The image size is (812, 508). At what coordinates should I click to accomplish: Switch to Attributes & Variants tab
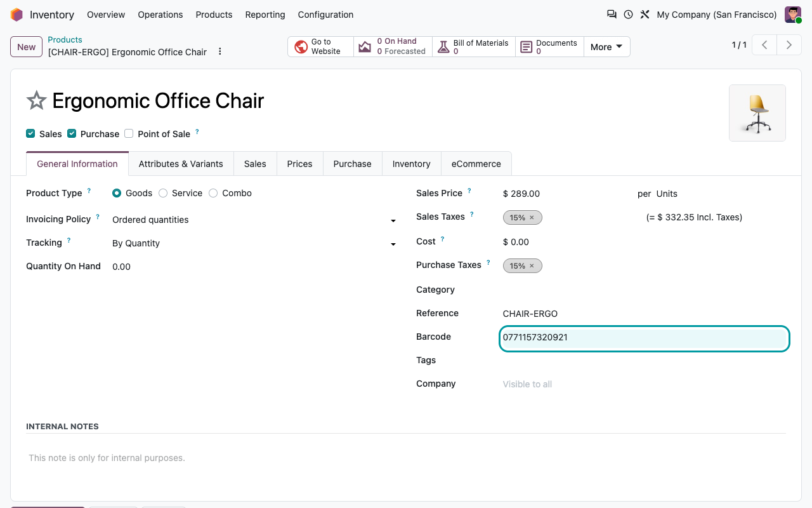[181, 164]
